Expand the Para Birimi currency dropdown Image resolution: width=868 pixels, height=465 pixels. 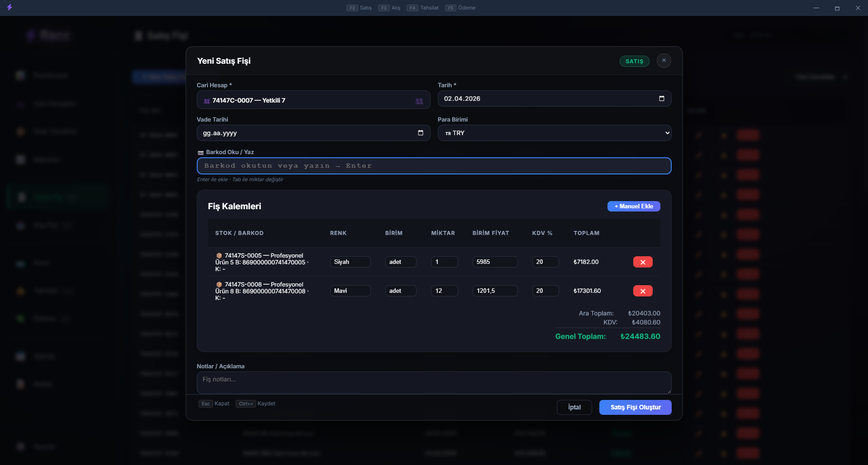tap(554, 133)
